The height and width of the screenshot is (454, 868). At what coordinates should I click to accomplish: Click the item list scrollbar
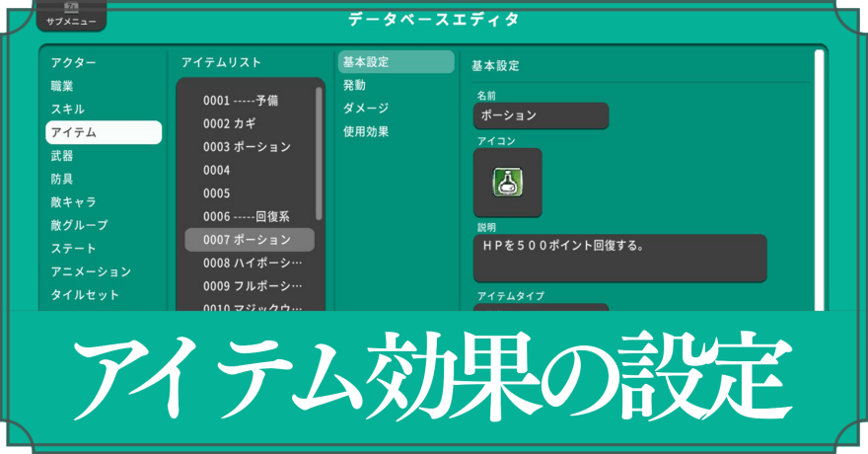(x=319, y=153)
